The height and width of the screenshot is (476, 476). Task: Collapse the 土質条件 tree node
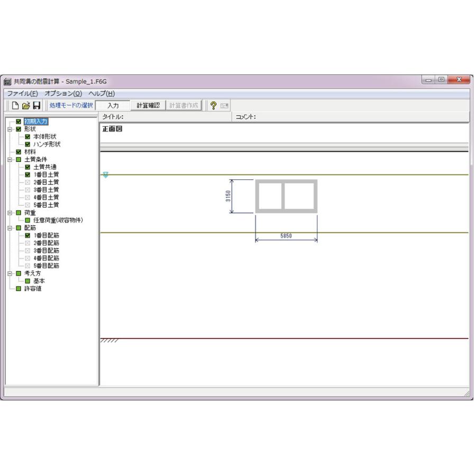tap(10, 159)
